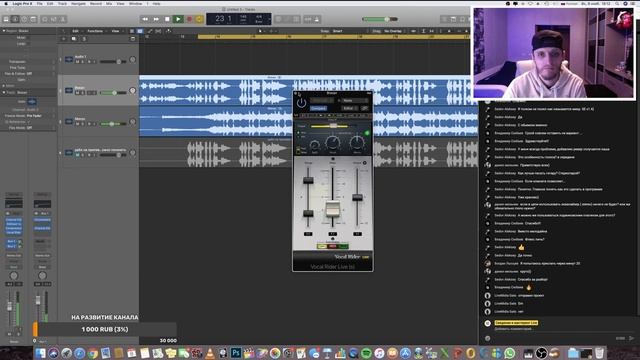Open Track menu in menu bar
This screenshot has height=360, width=640.
[x=62, y=4]
